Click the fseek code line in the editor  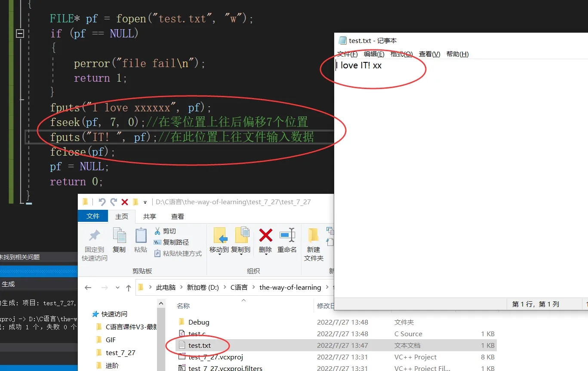coord(179,122)
